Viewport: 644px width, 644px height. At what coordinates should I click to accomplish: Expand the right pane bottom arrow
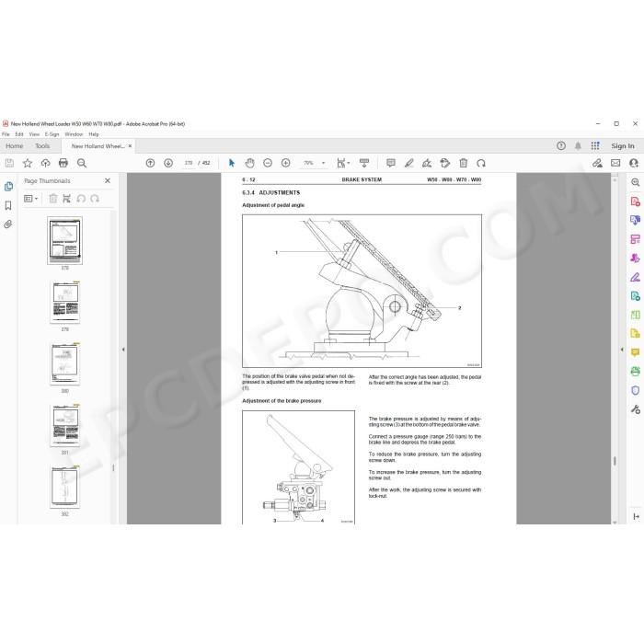637,516
